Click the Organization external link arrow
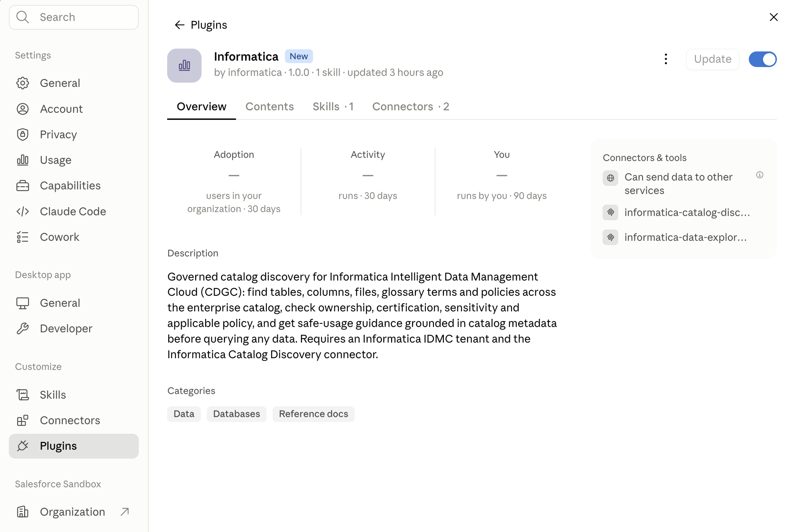The height and width of the screenshot is (532, 790). point(125,511)
